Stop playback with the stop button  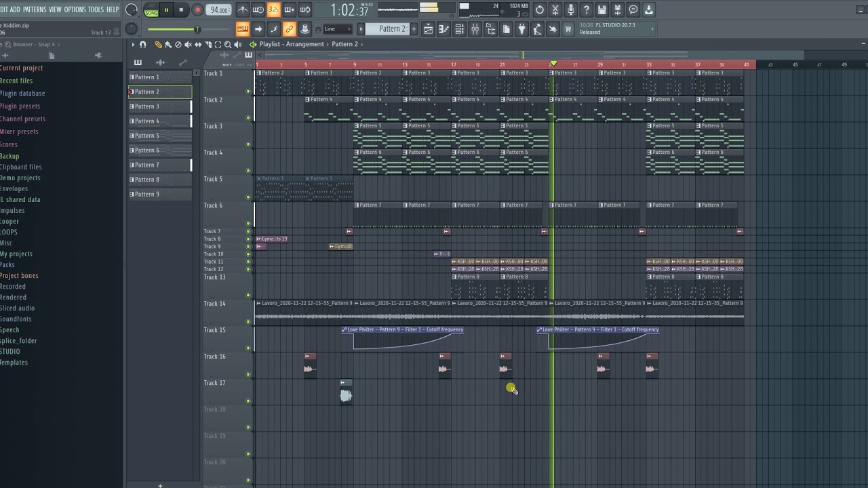[x=181, y=10]
